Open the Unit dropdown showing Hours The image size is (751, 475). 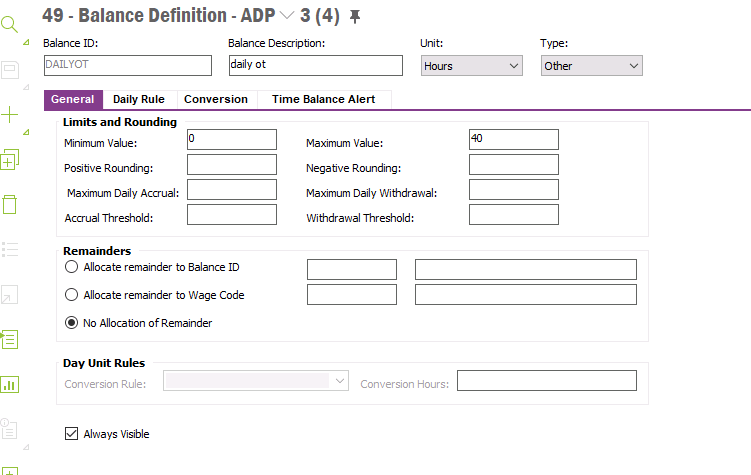(472, 66)
